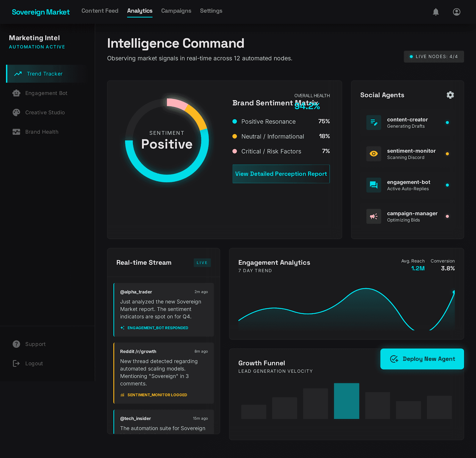The image size is (476, 458).
Task: Click the campaign-manager megaphone icon
Action: click(374, 216)
